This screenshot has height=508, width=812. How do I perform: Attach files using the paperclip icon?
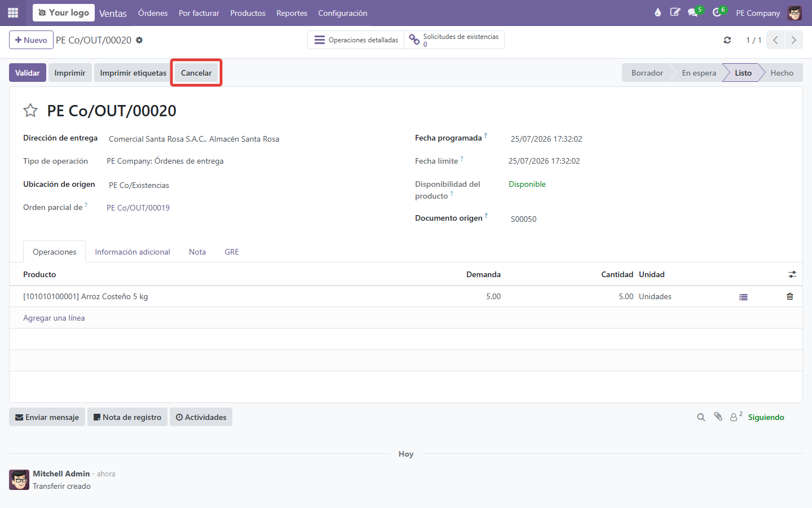click(x=718, y=417)
